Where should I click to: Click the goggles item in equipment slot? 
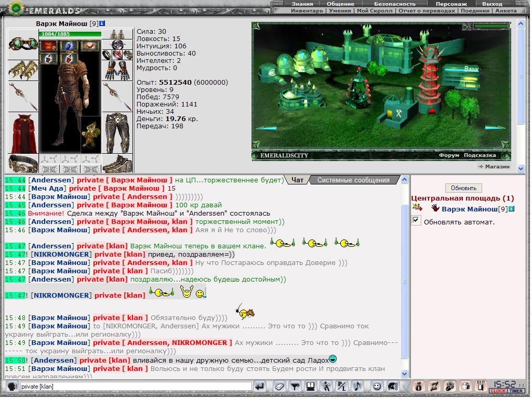pos(23,44)
